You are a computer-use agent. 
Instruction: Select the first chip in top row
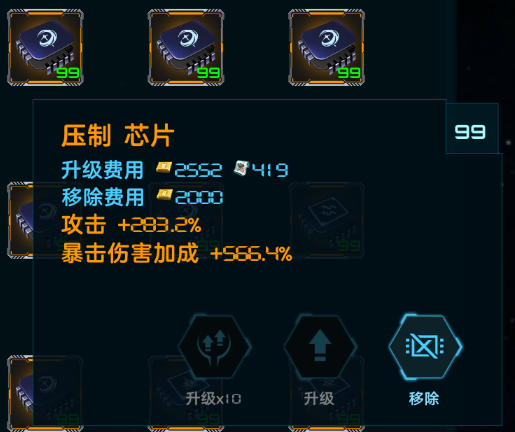(x=45, y=48)
